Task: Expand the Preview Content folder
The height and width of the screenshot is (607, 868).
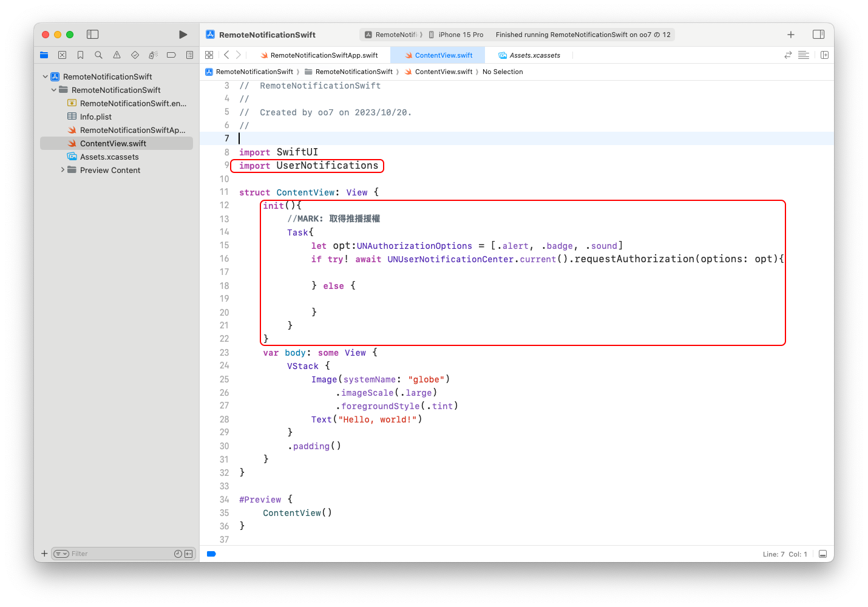Action: (63, 171)
